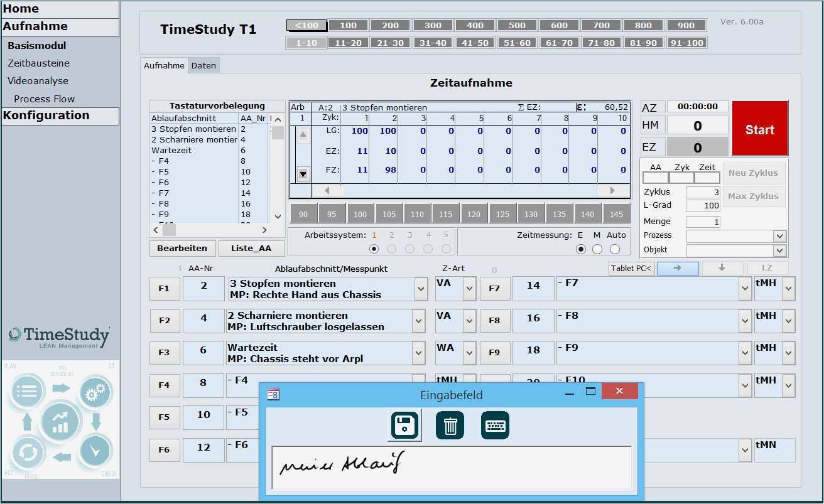824x504 pixels.
Task: Open the Konfiguration menu section
Action: coord(60,115)
